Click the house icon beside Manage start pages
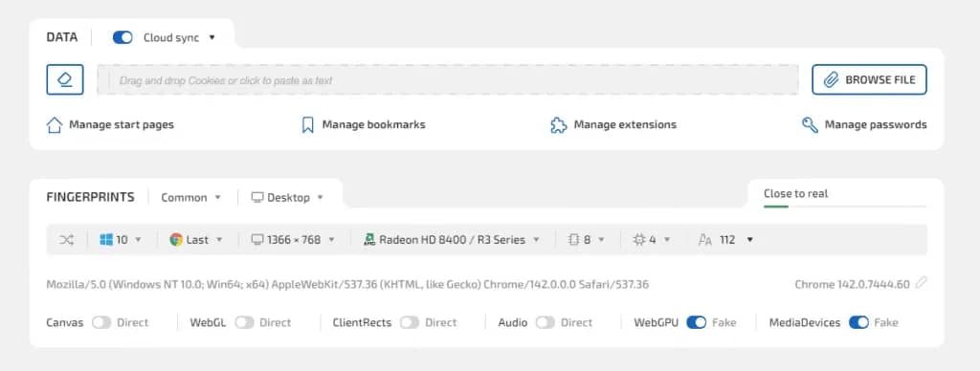The width and height of the screenshot is (980, 371). [x=55, y=125]
